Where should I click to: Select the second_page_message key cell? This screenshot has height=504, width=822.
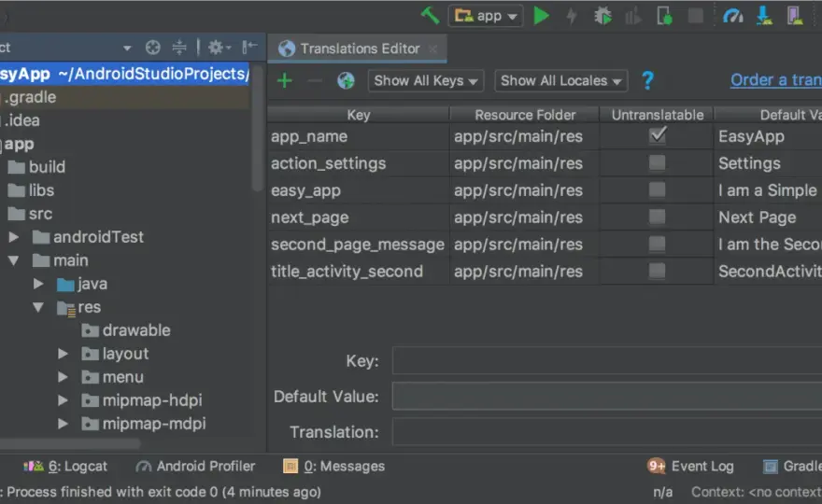tap(359, 245)
